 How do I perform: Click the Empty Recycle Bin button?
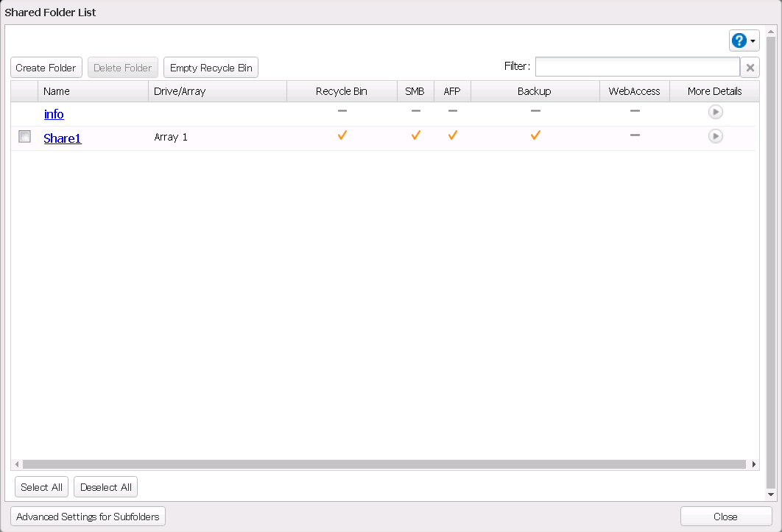[x=211, y=68]
